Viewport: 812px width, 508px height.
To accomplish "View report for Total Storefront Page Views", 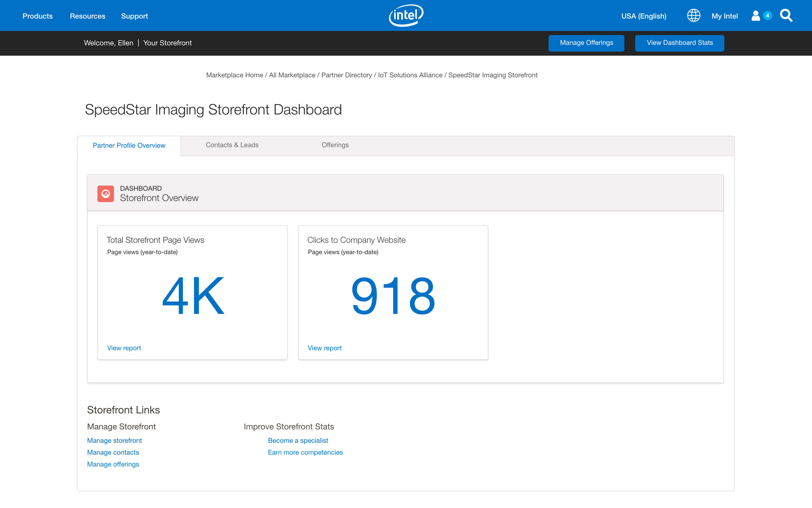I will [x=124, y=348].
